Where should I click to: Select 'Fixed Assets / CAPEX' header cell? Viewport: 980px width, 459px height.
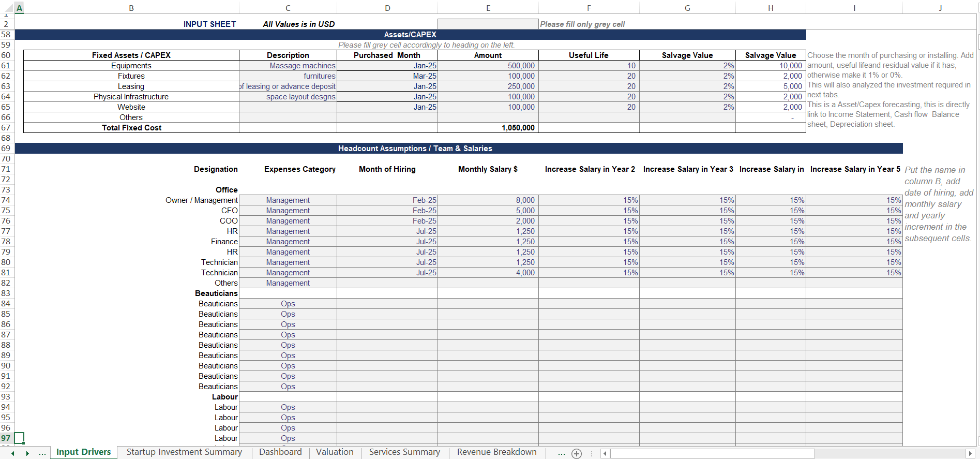131,55
